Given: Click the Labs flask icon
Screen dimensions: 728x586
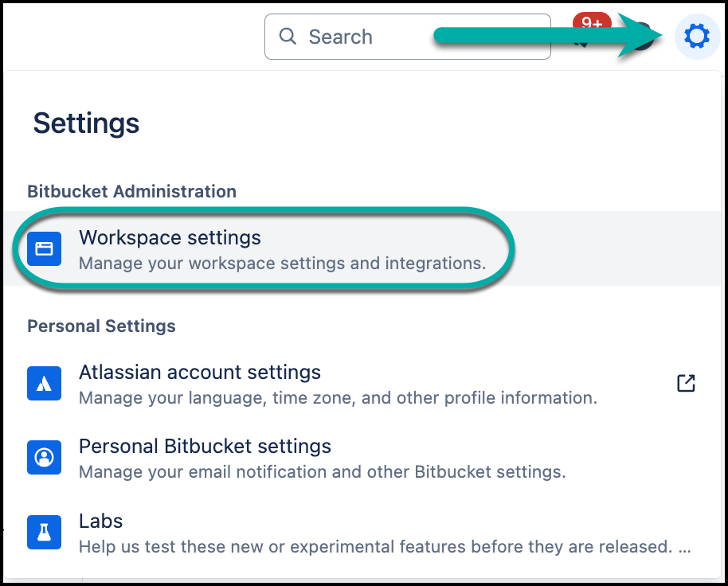Looking at the screenshot, I should (x=44, y=533).
